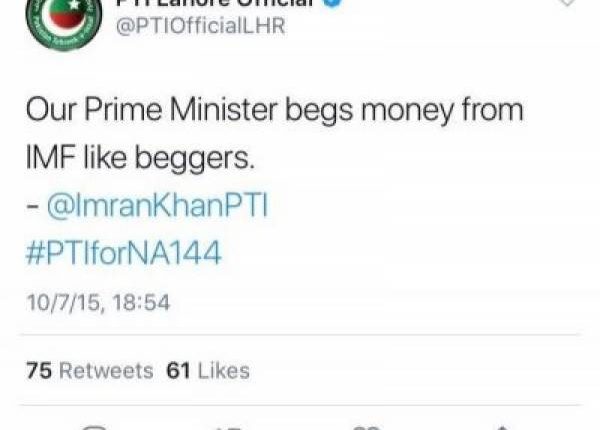This screenshot has height=430, width=600.
Task: Open the @PTIOfficialLHR handle
Action: pyautogui.click(x=201, y=26)
